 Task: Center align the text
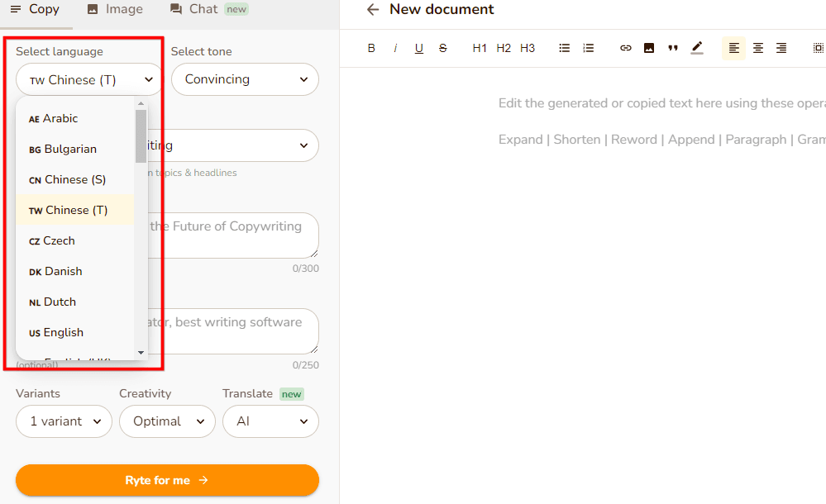(757, 48)
